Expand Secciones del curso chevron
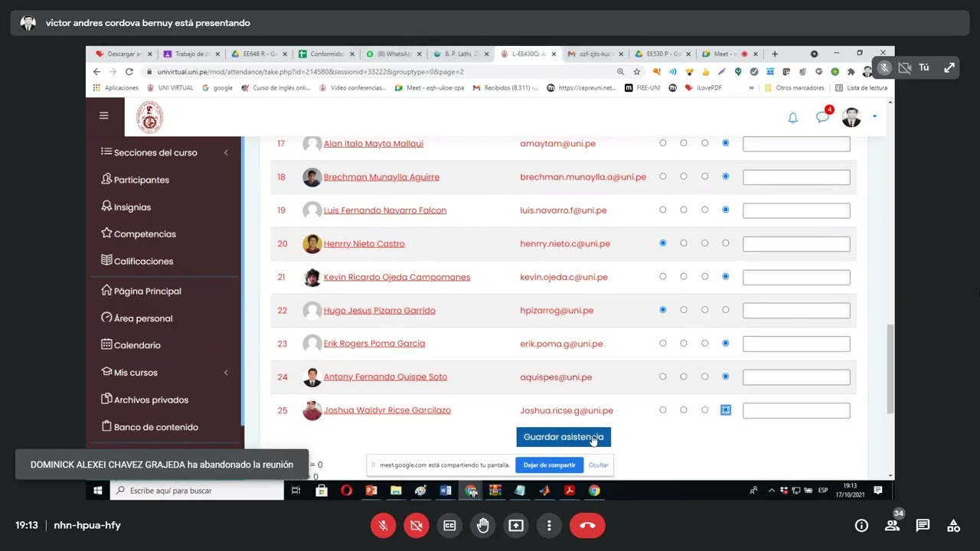The image size is (980, 551). (x=226, y=153)
